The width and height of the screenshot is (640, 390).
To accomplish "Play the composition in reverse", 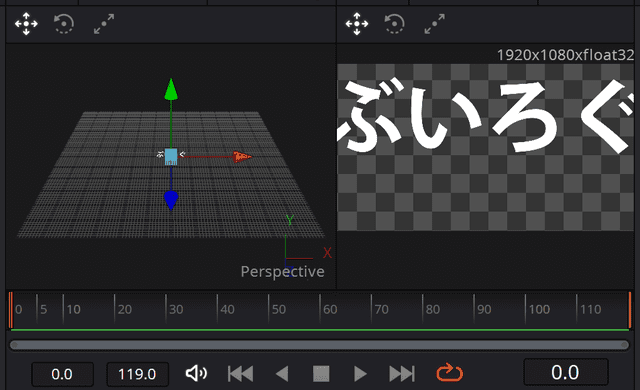I will point(282,373).
